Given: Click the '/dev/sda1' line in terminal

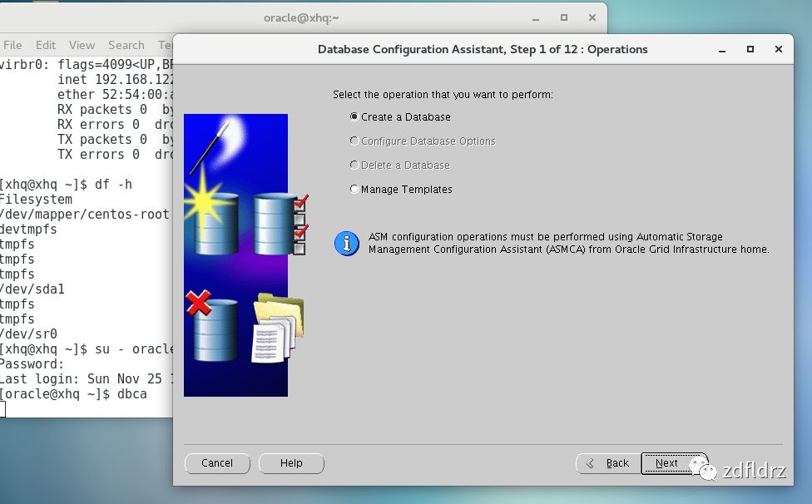Looking at the screenshot, I should click(32, 289).
